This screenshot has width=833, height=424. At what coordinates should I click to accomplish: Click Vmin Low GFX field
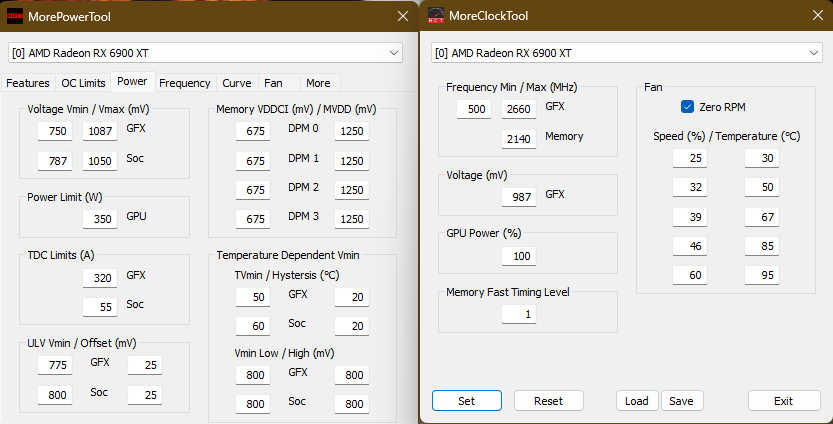click(253, 375)
